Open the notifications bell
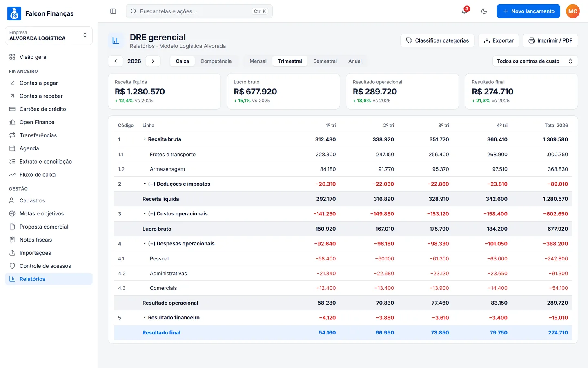588x368 pixels. 464,11
